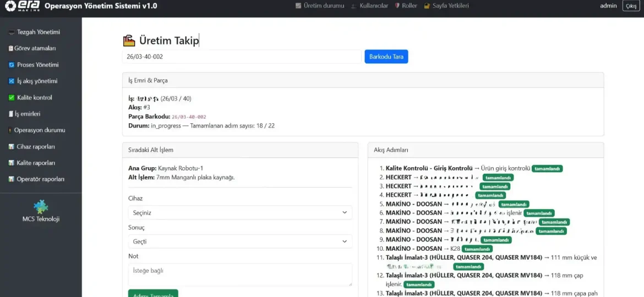Click the Görev atamaları clipboard icon
The width and height of the screenshot is (644, 297).
click(10, 48)
